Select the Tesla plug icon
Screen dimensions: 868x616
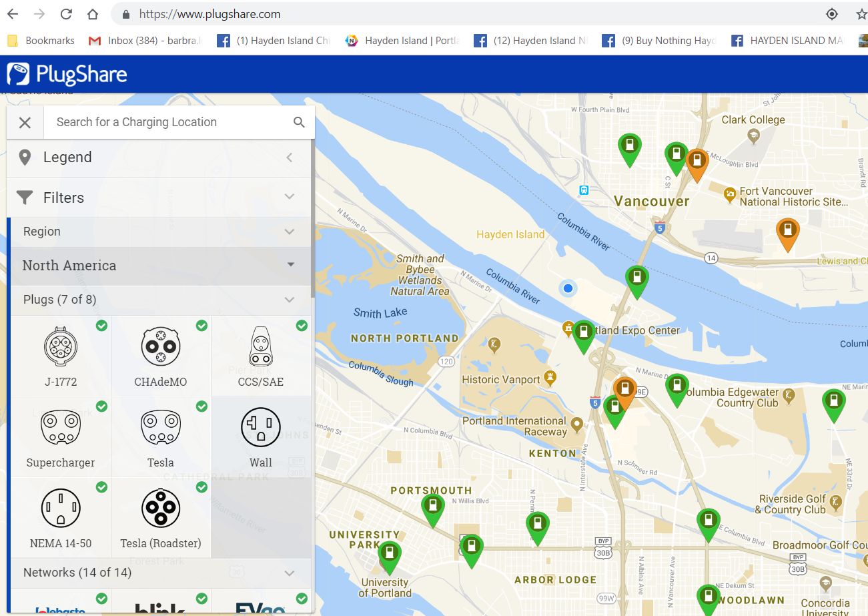161,428
